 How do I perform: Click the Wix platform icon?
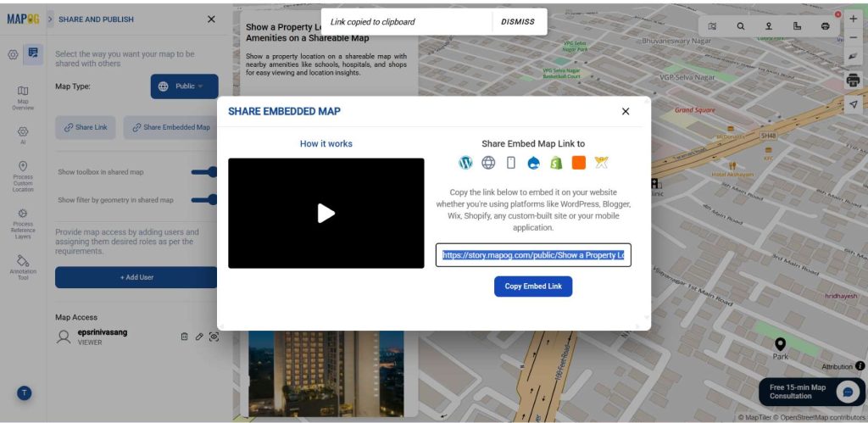pos(601,162)
